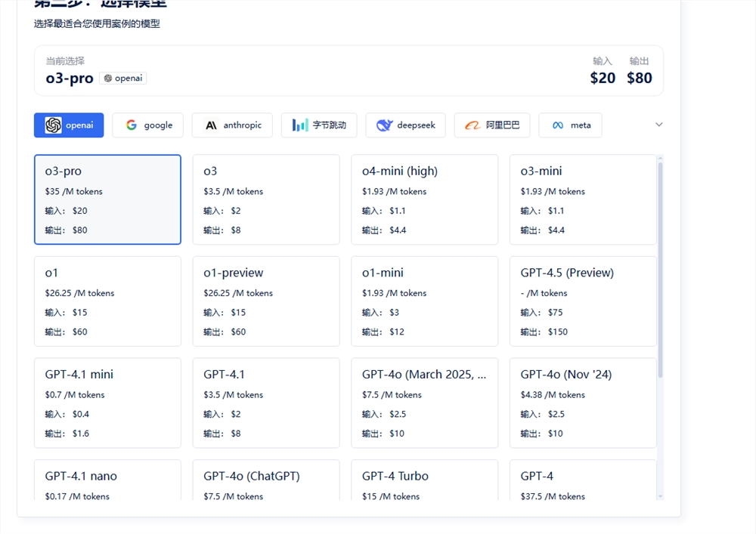This screenshot has height=534, width=756.
Task: Select the GPT-4 Turbo model card
Action: (424, 480)
